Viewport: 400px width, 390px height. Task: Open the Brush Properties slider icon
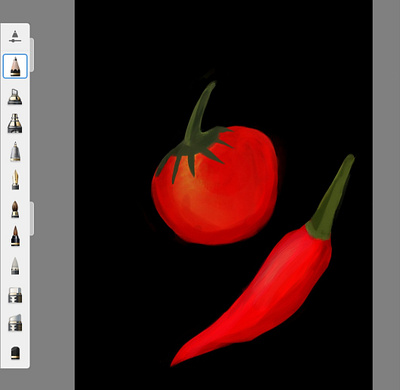pyautogui.click(x=15, y=37)
